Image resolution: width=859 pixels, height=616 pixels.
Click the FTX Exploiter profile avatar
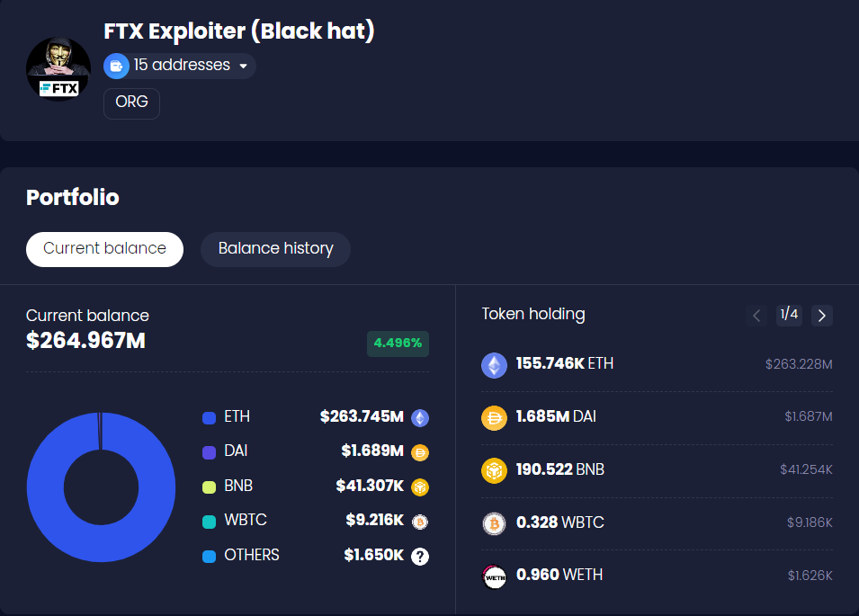(x=58, y=69)
